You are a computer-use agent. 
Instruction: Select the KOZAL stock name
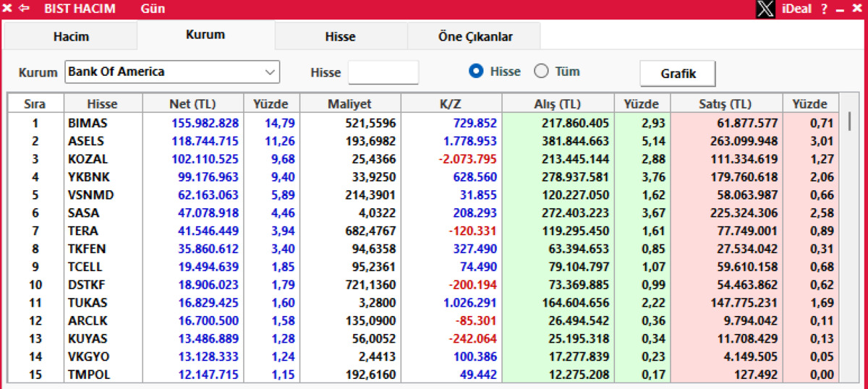(88, 159)
